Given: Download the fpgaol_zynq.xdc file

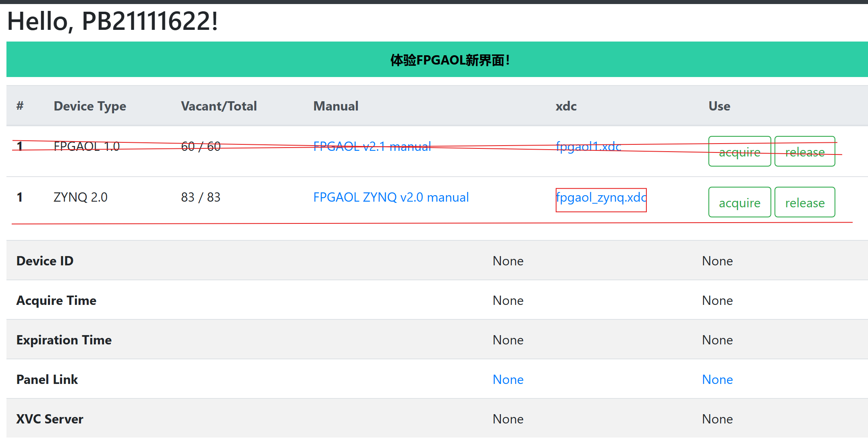Looking at the screenshot, I should (x=601, y=198).
